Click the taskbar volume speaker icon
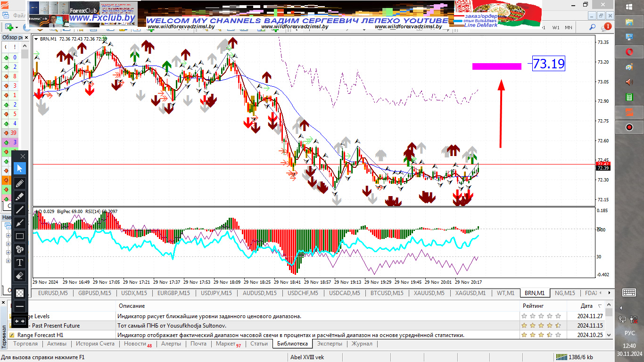Image resolution: width=644 pixels, height=362 pixels. (629, 82)
